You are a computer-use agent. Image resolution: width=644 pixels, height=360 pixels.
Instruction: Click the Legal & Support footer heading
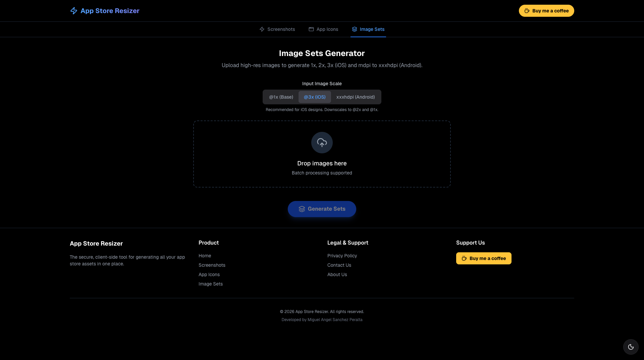tap(348, 243)
